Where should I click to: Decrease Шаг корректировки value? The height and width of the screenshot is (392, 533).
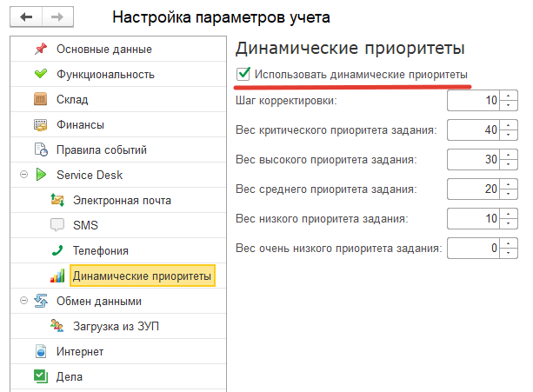[x=509, y=105]
